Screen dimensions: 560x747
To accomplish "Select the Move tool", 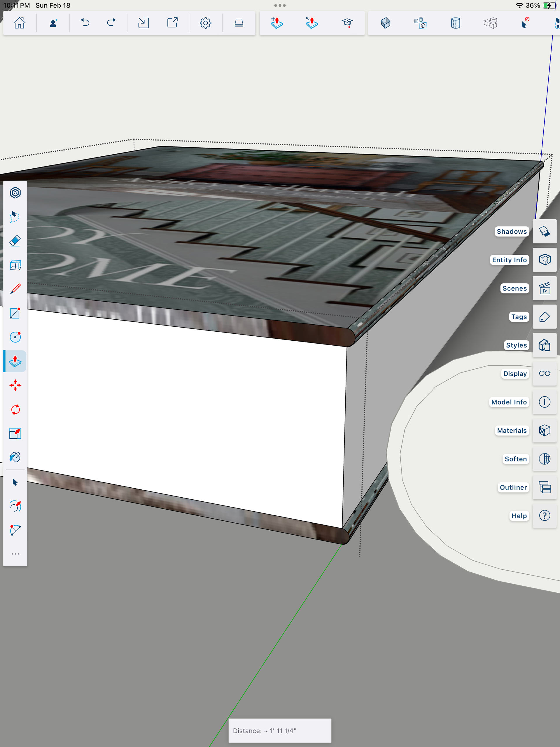I will [x=15, y=385].
